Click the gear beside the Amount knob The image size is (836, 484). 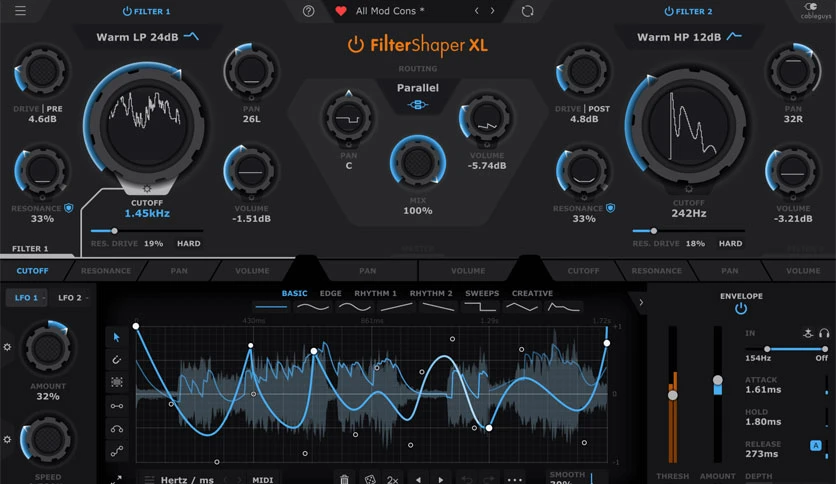[x=7, y=347]
